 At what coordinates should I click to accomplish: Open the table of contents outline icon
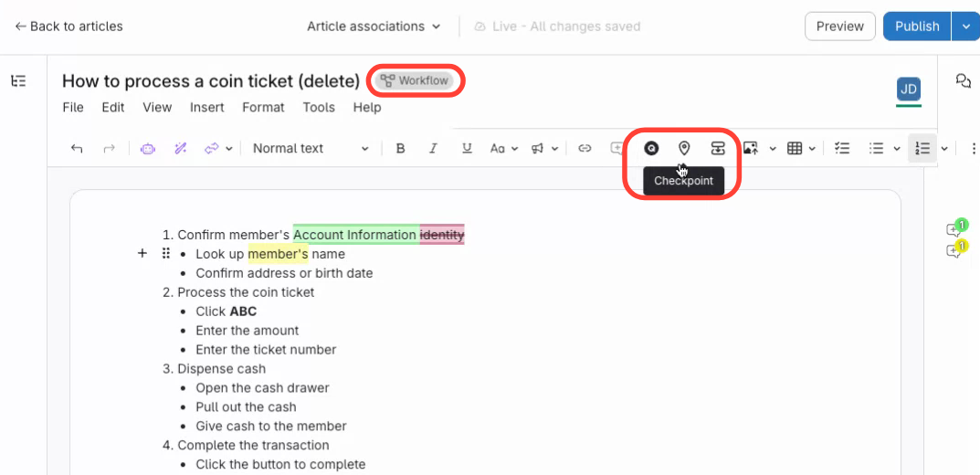[18, 81]
